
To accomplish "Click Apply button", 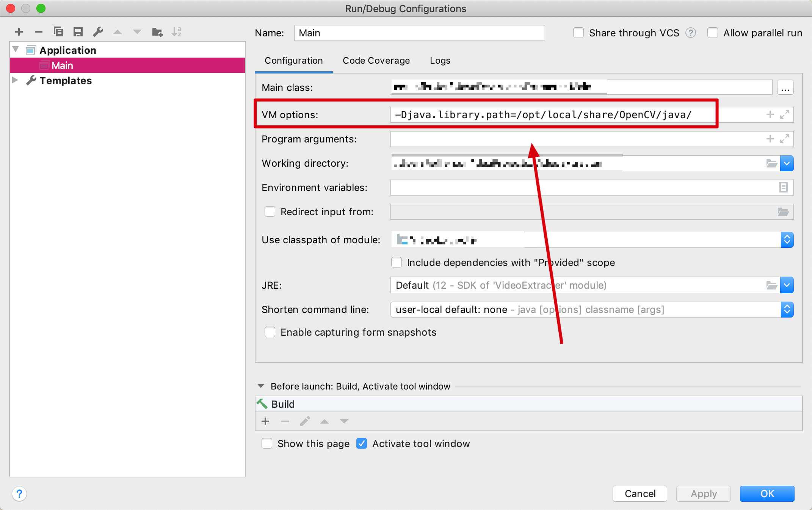I will point(704,494).
